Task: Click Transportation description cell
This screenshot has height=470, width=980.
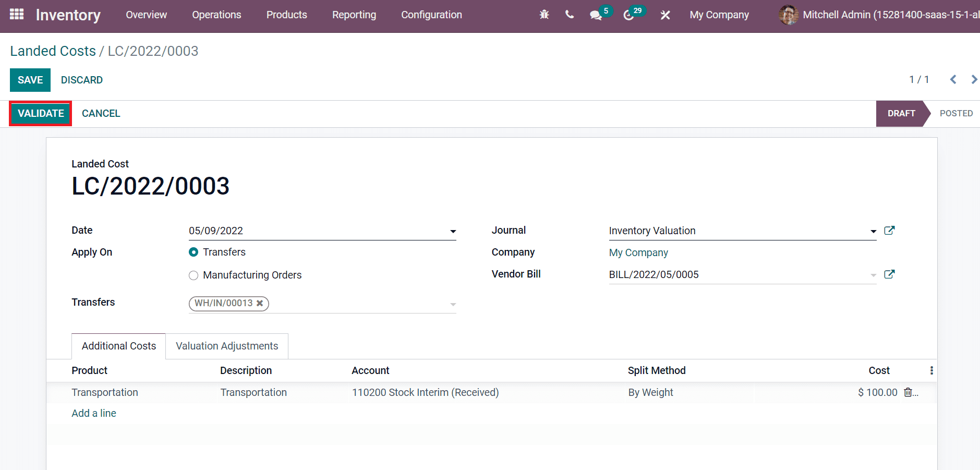Action: pyautogui.click(x=253, y=392)
